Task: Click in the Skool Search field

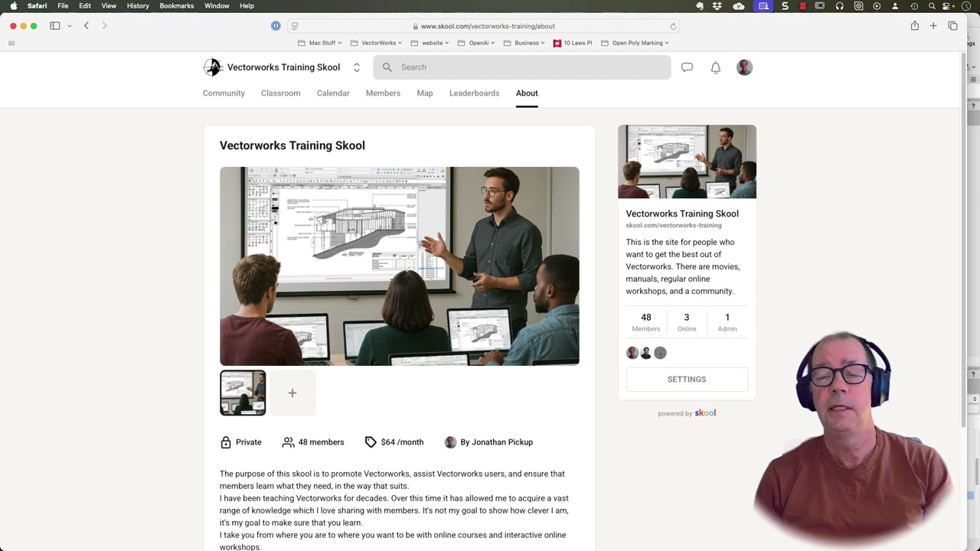Action: pyautogui.click(x=522, y=67)
